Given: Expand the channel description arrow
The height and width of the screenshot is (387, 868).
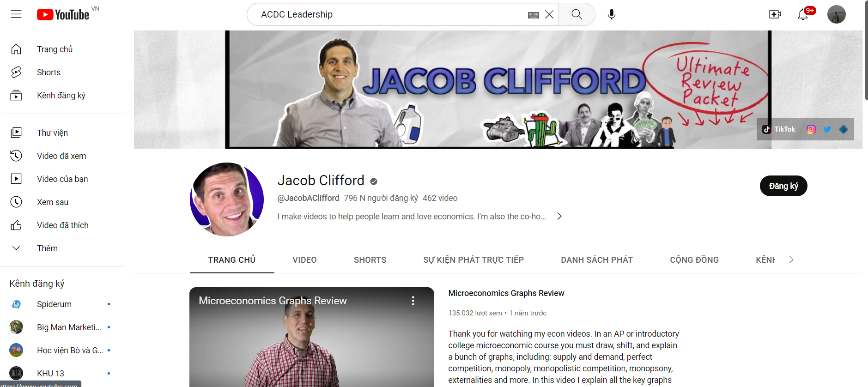Looking at the screenshot, I should tap(559, 216).
